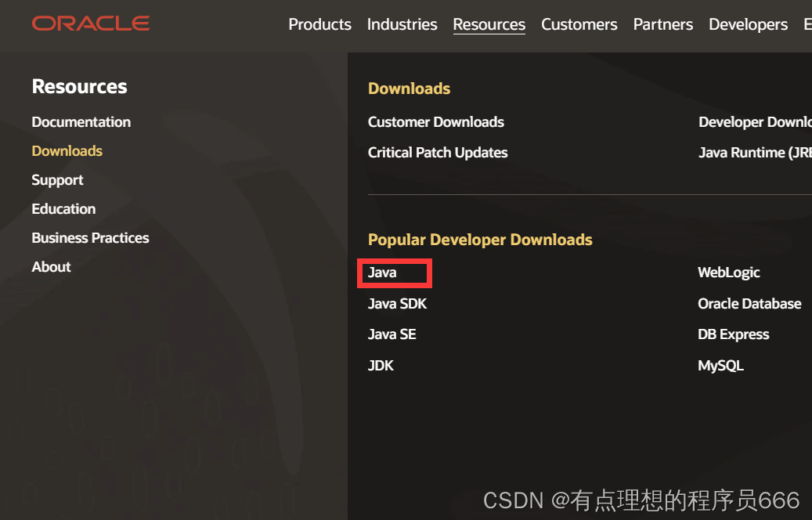Open Customer Downloads link

coord(435,122)
